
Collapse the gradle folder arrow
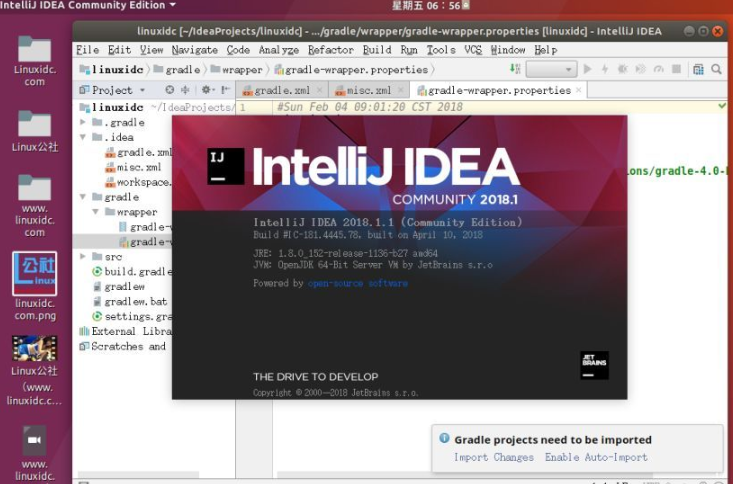(83, 197)
